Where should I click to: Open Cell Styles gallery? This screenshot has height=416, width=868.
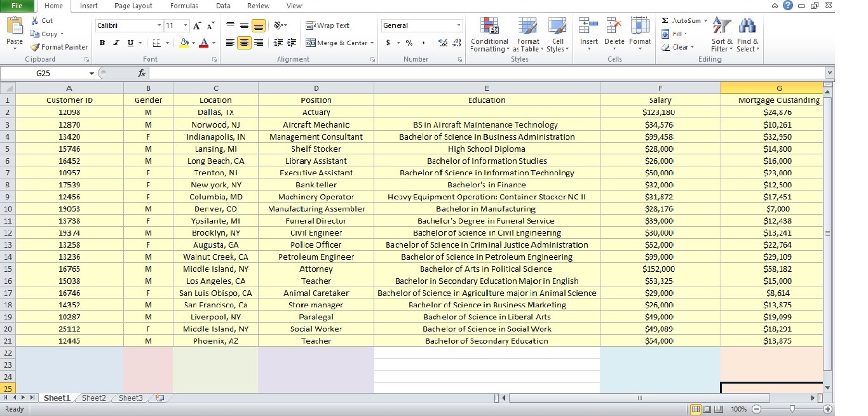pyautogui.click(x=557, y=35)
